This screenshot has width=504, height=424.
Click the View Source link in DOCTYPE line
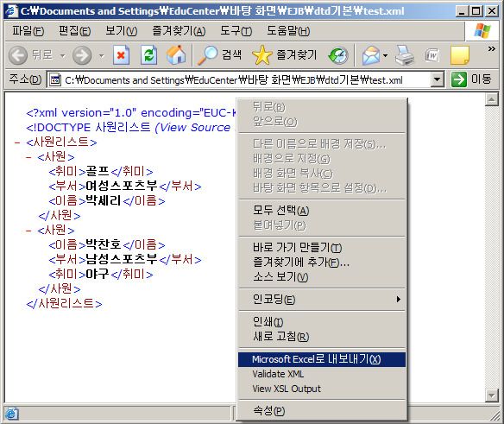(195, 128)
